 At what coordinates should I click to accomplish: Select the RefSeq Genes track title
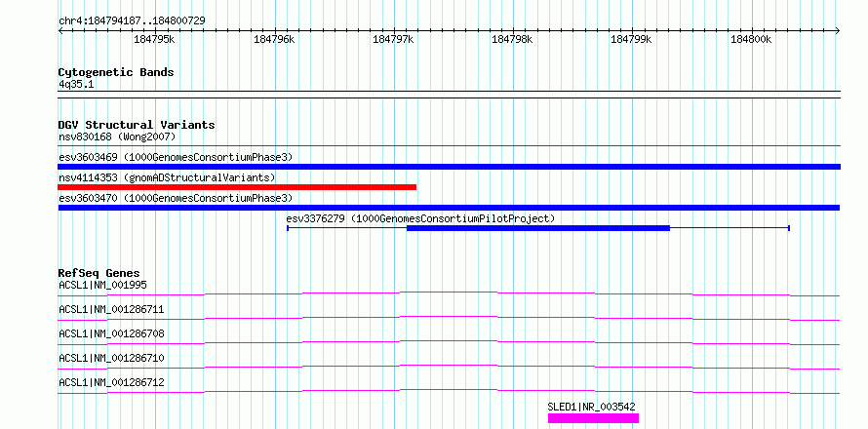click(99, 273)
